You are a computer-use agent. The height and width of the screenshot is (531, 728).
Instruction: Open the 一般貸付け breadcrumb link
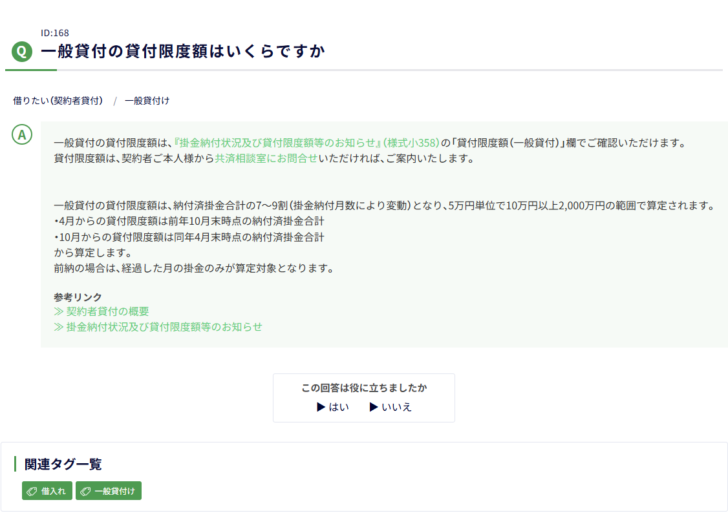[x=147, y=101]
